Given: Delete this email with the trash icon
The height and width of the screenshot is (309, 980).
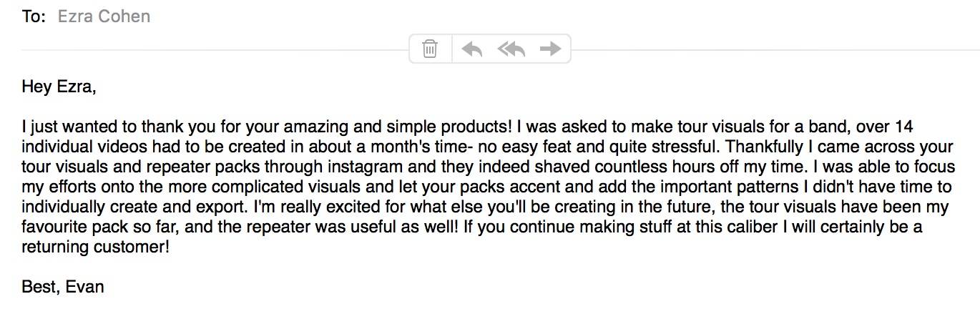Looking at the screenshot, I should point(430,49).
